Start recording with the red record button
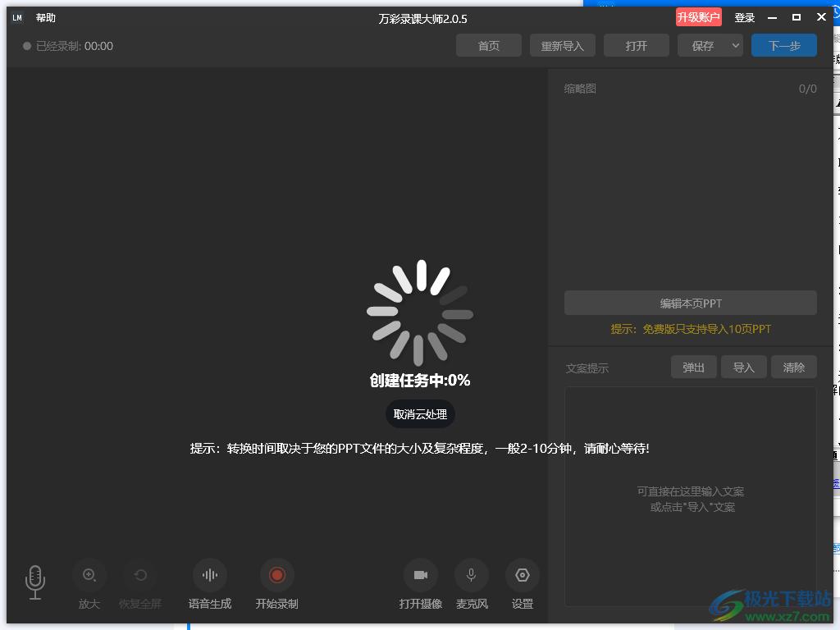Viewport: 840px width, 630px height. [x=276, y=575]
